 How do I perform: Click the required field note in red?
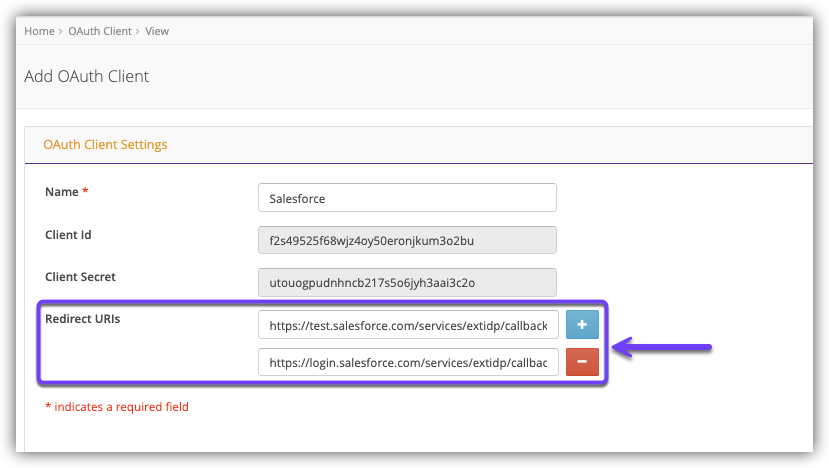[117, 407]
